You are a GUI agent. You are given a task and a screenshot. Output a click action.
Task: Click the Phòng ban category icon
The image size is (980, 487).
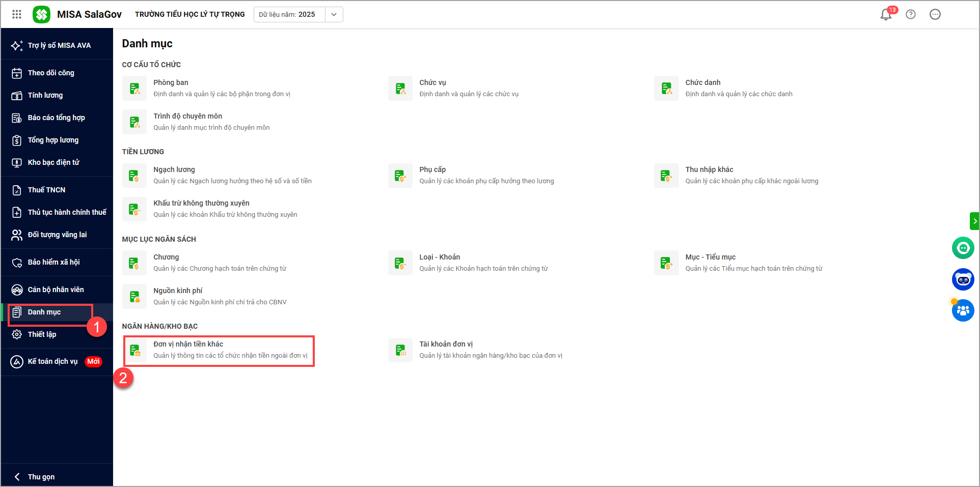pos(134,89)
